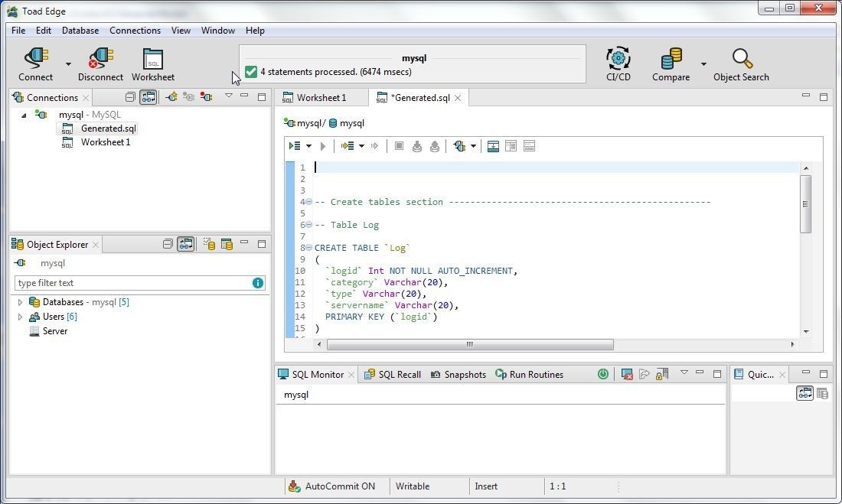Image resolution: width=842 pixels, height=504 pixels.
Task: Click the table database icon in Object Explorer
Action: pos(227,244)
